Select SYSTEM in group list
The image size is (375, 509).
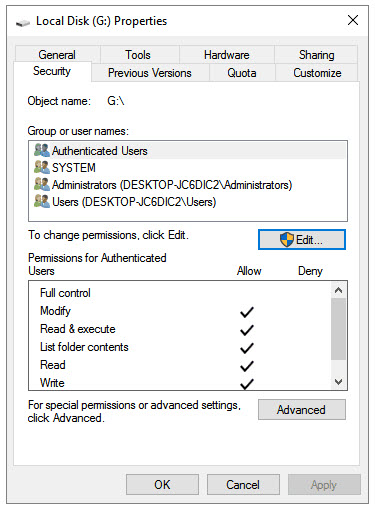tap(188, 167)
